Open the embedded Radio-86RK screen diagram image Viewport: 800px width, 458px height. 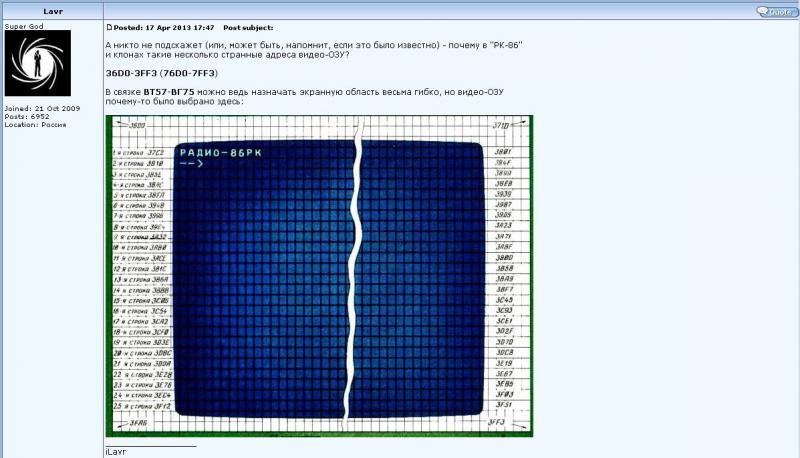point(319,276)
